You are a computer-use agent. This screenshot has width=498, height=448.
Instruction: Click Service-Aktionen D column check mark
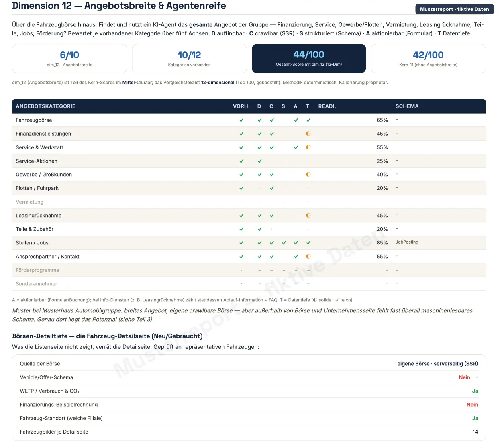click(260, 161)
